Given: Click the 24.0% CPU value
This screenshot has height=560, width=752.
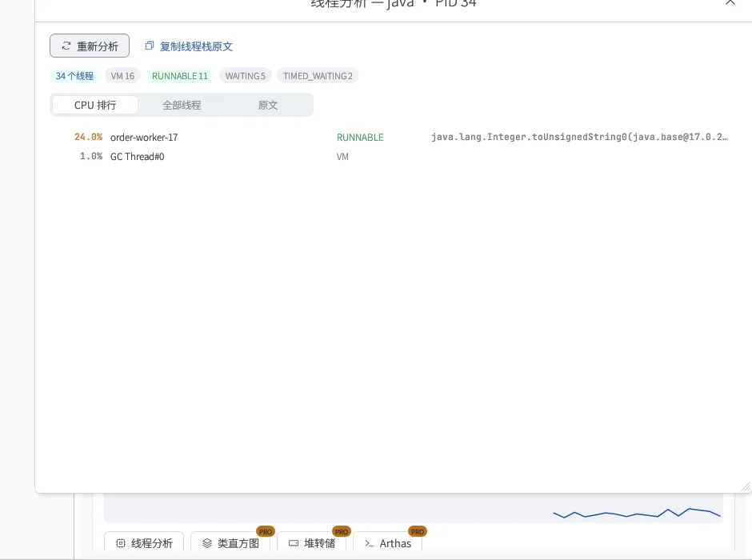Looking at the screenshot, I should click(x=88, y=137).
